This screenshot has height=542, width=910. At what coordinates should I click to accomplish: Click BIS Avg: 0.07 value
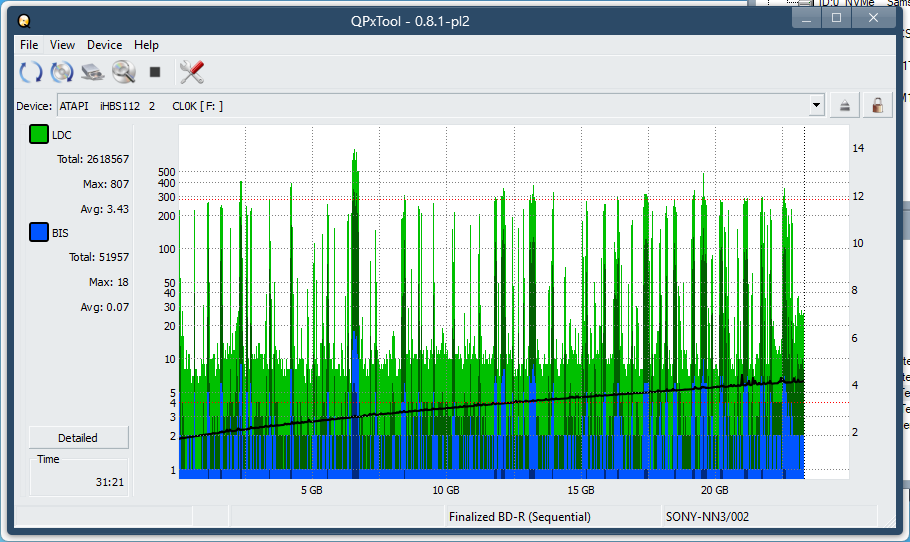pyautogui.click(x=104, y=307)
